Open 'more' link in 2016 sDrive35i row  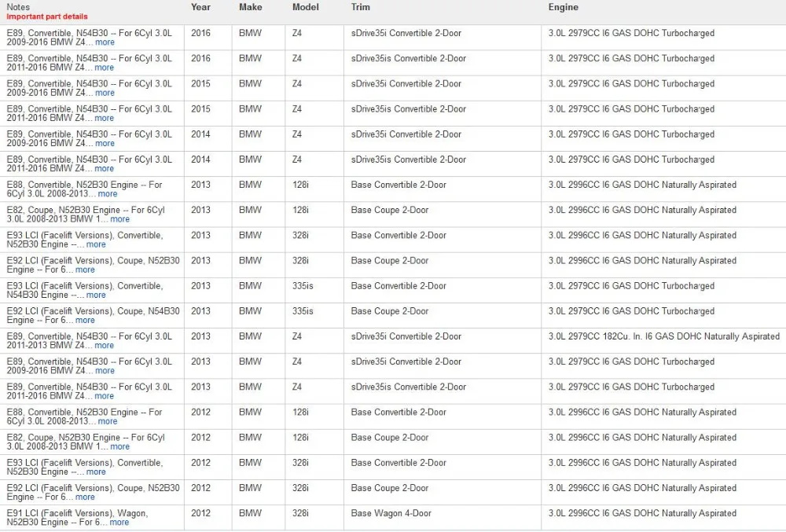[105, 42]
